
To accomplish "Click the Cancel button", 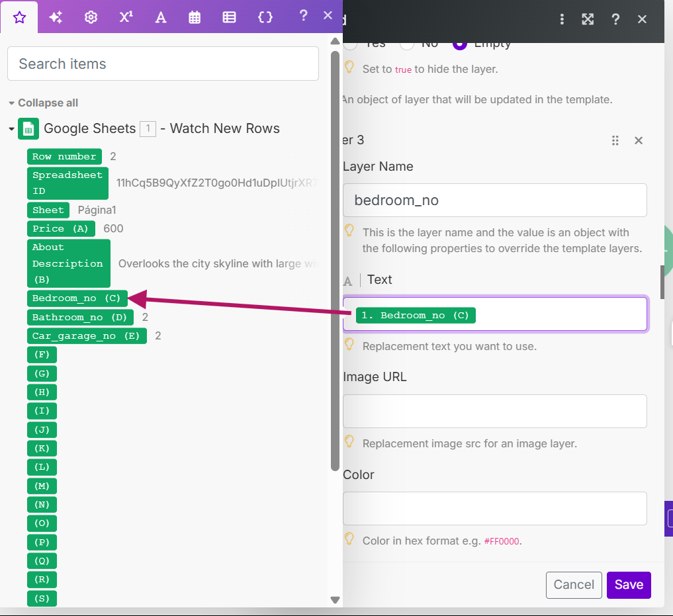I will tap(574, 585).
